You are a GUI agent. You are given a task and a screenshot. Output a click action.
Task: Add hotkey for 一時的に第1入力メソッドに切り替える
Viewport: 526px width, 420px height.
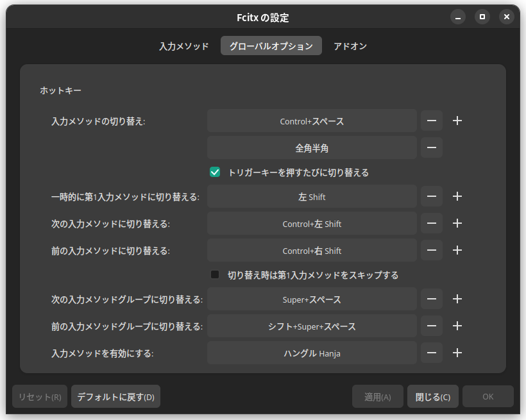pos(457,196)
